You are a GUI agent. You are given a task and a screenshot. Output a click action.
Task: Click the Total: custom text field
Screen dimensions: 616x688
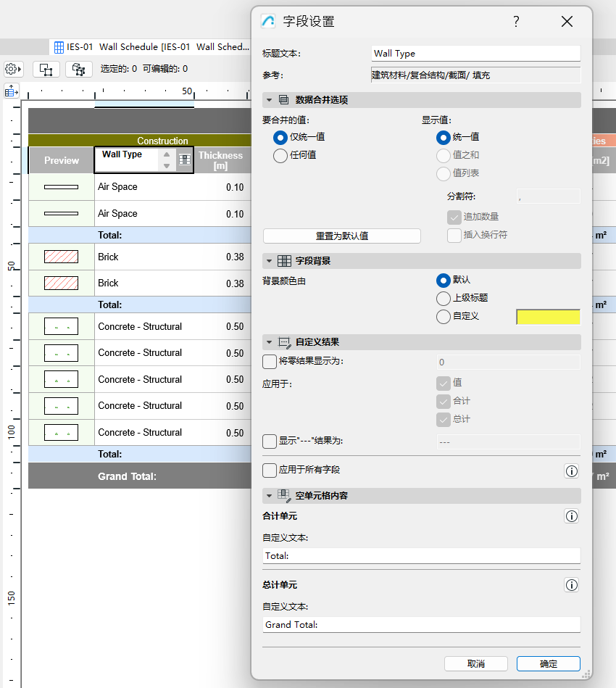[421, 555]
